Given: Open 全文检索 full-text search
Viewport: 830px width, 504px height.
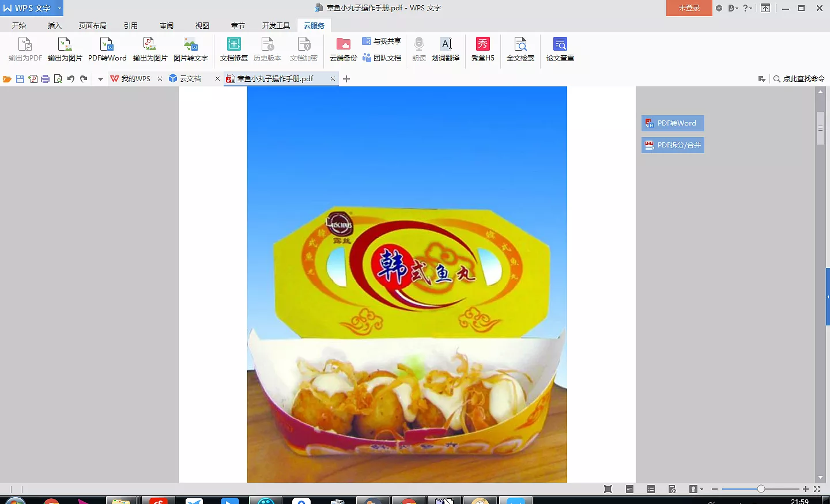Looking at the screenshot, I should pos(520,50).
